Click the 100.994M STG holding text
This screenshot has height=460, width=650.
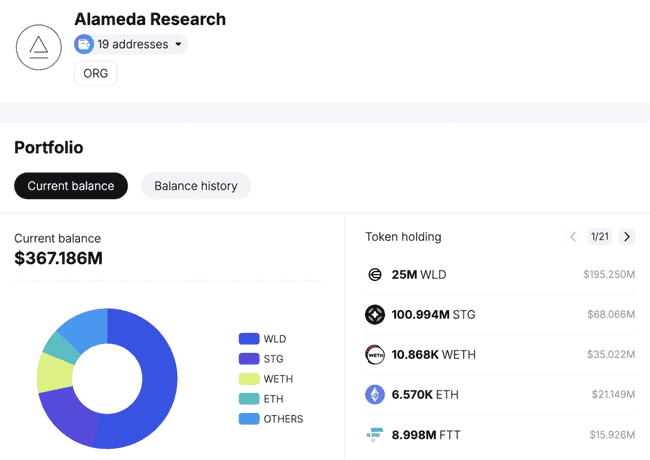[x=433, y=315]
